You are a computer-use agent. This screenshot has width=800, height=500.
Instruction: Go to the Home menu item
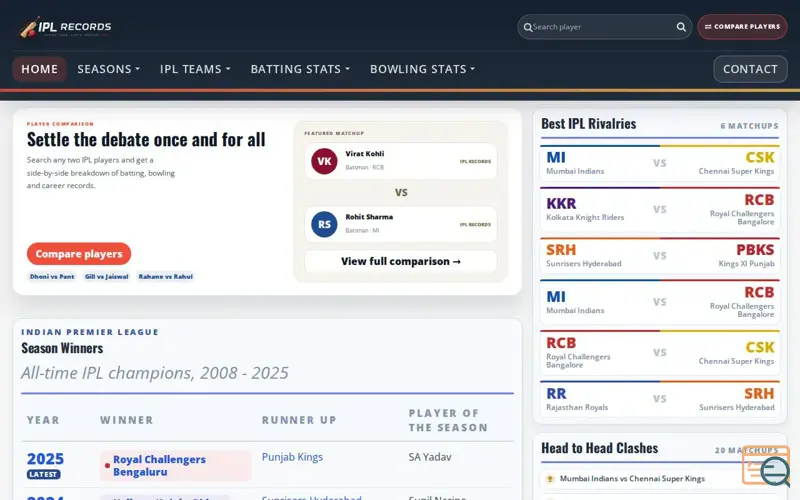point(39,69)
